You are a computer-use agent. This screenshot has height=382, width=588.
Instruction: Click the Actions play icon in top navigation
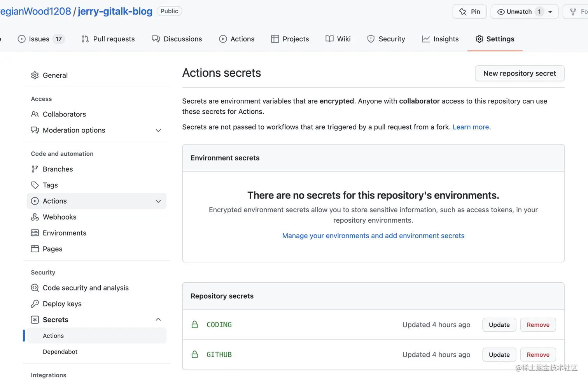pyautogui.click(x=223, y=39)
